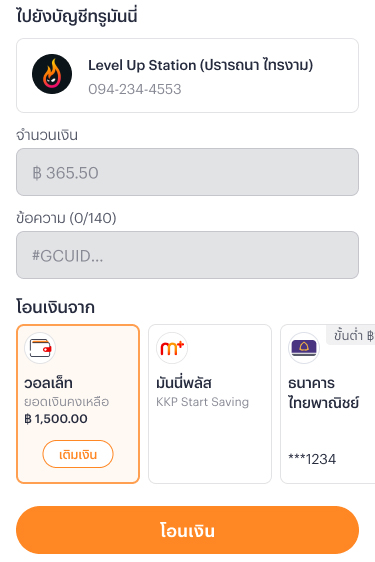Choose the วอลเล็ท payment source card

click(x=78, y=404)
